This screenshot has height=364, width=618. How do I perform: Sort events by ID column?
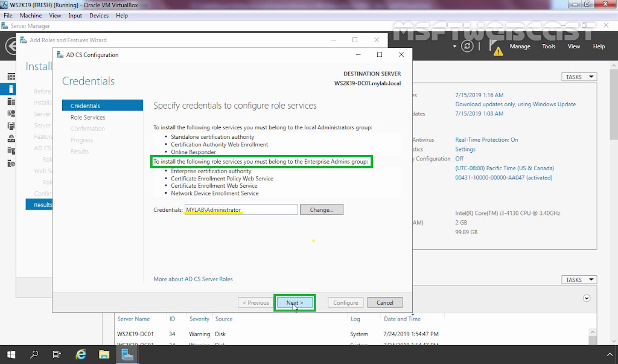[172, 319]
